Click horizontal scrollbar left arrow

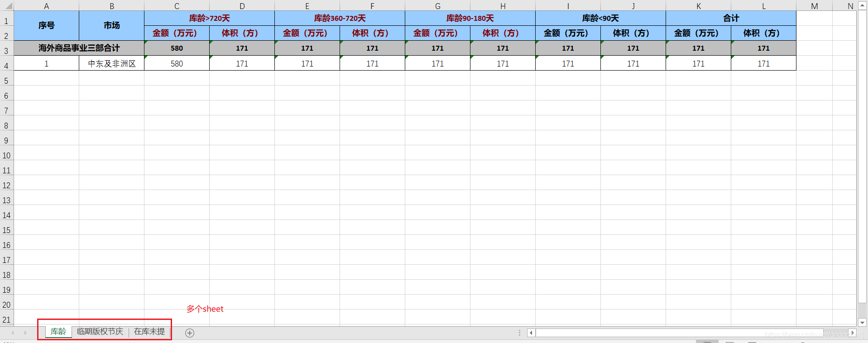pyautogui.click(x=531, y=333)
